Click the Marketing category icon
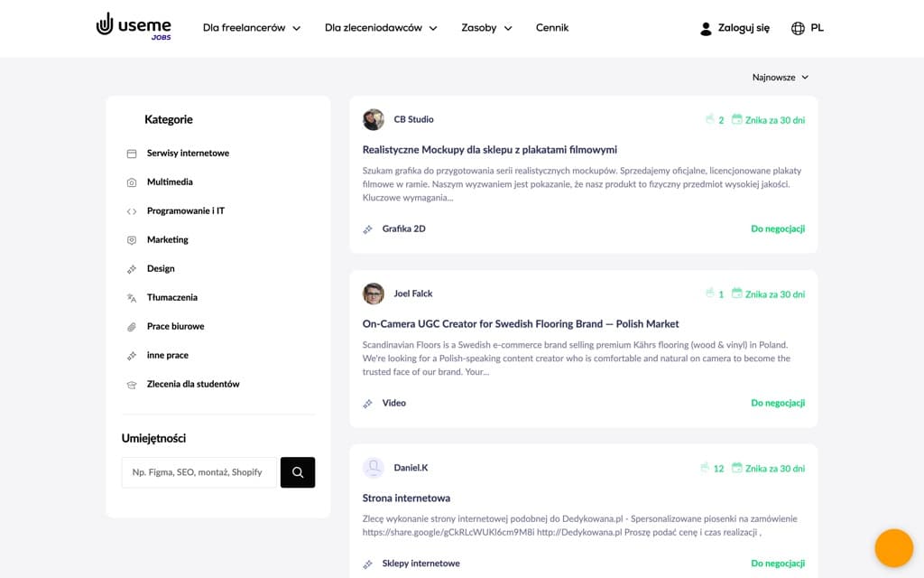Viewport: 924px width, 578px height. pyautogui.click(x=132, y=239)
